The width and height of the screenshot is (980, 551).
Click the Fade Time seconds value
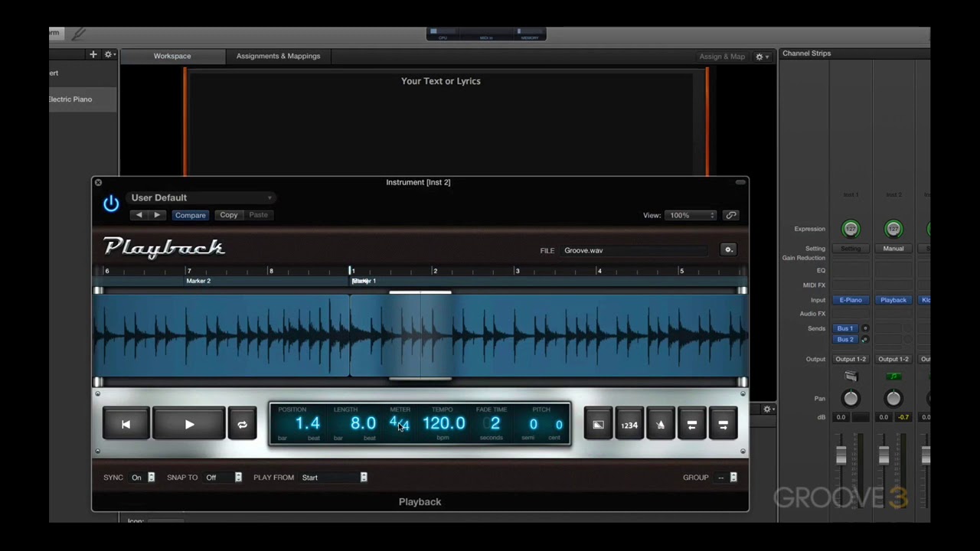(x=495, y=423)
